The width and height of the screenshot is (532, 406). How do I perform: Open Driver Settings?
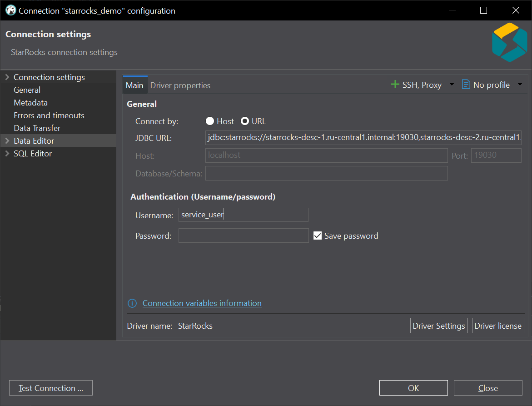(x=439, y=326)
